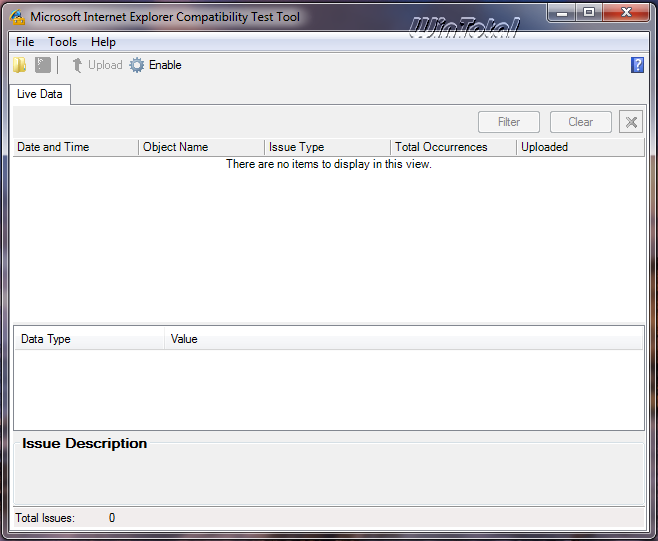Open the Tools menu
Viewport: 658px width, 541px height.
[x=63, y=42]
